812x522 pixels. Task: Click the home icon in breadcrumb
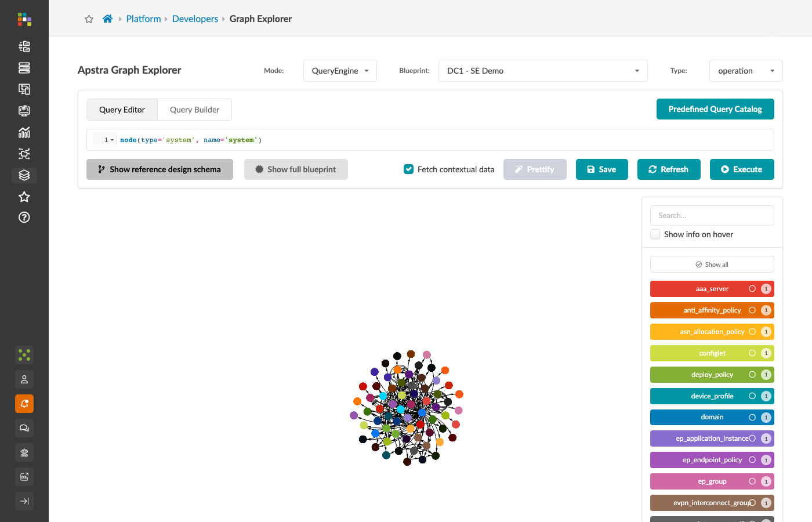[107, 19]
